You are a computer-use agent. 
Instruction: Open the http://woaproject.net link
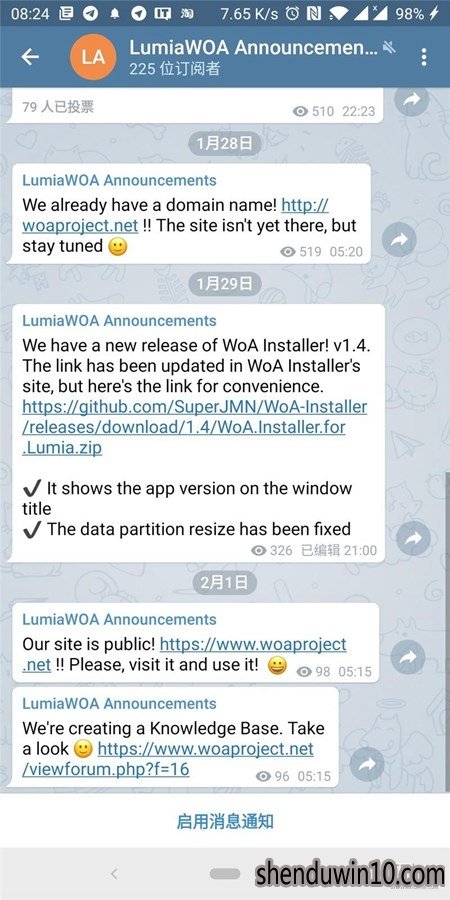(x=175, y=215)
